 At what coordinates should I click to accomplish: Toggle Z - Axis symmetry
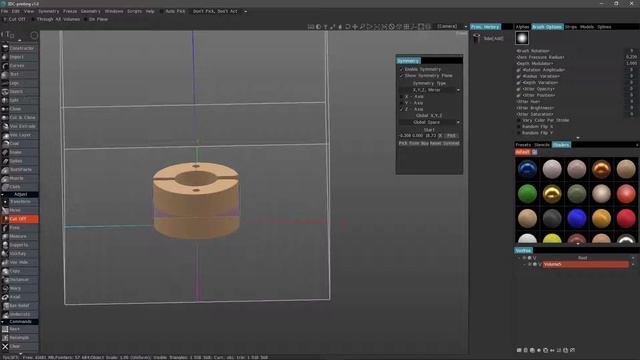(401, 109)
